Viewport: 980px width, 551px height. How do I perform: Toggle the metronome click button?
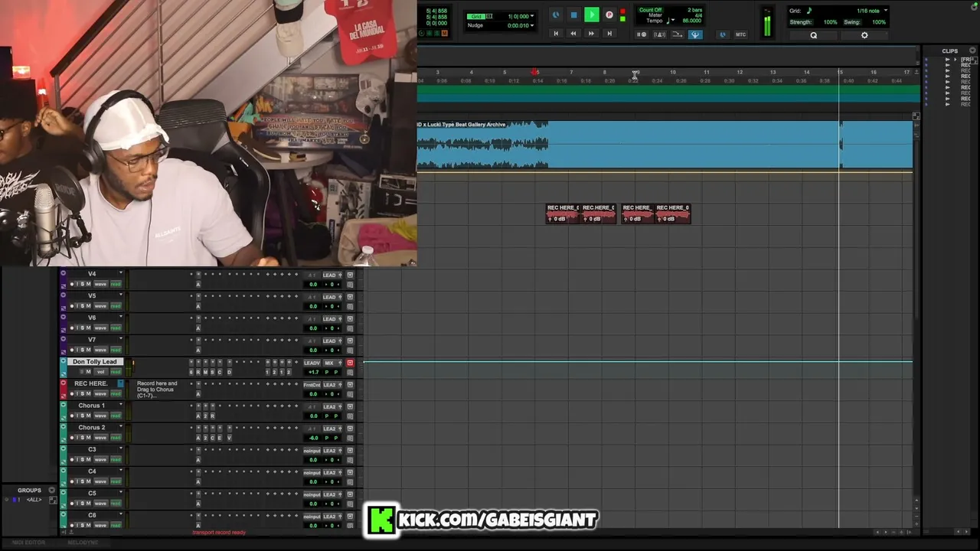pos(659,34)
